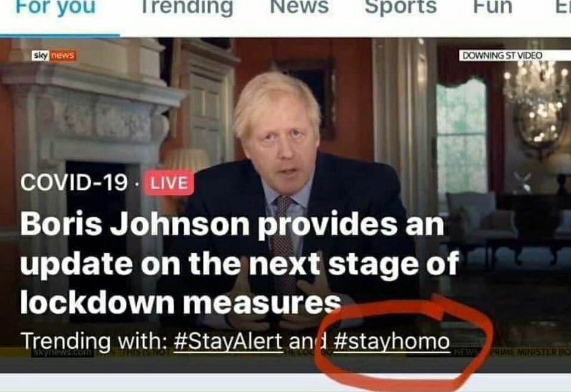Viewport: 571px width, 392px height.
Task: Go to the Sports tab
Action: pyautogui.click(x=400, y=7)
